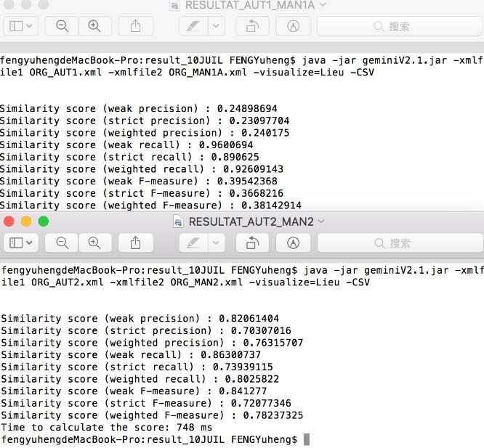Open highlight options dropdown in RESULTAT_AUT2_MAN2 window
484x448 pixels.
tap(216, 243)
